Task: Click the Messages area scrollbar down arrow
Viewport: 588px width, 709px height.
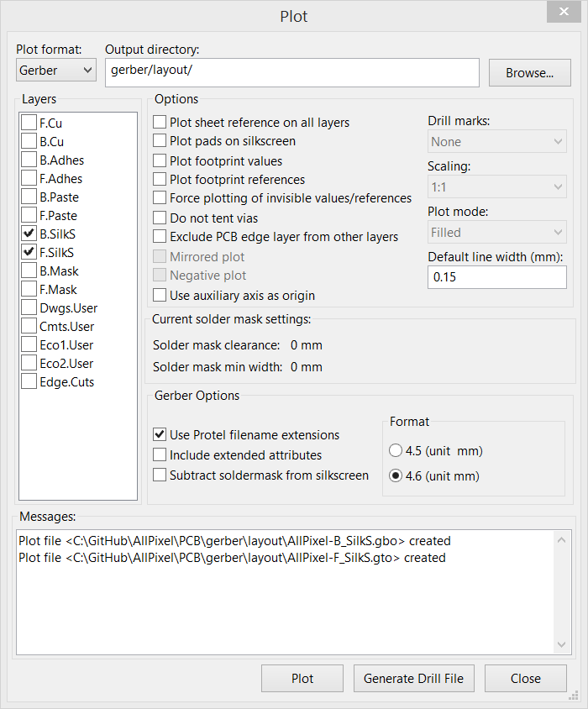Action: 561,646
